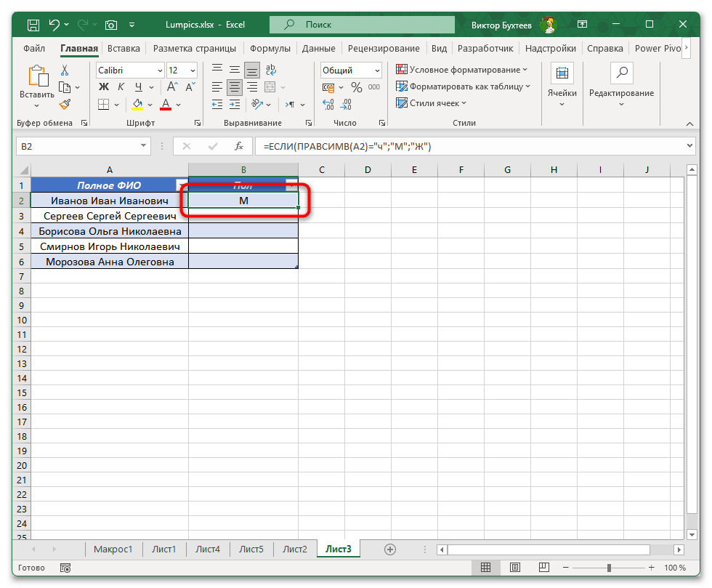Apply Percent Style number format
This screenshot has width=712, height=588.
pyautogui.click(x=356, y=87)
